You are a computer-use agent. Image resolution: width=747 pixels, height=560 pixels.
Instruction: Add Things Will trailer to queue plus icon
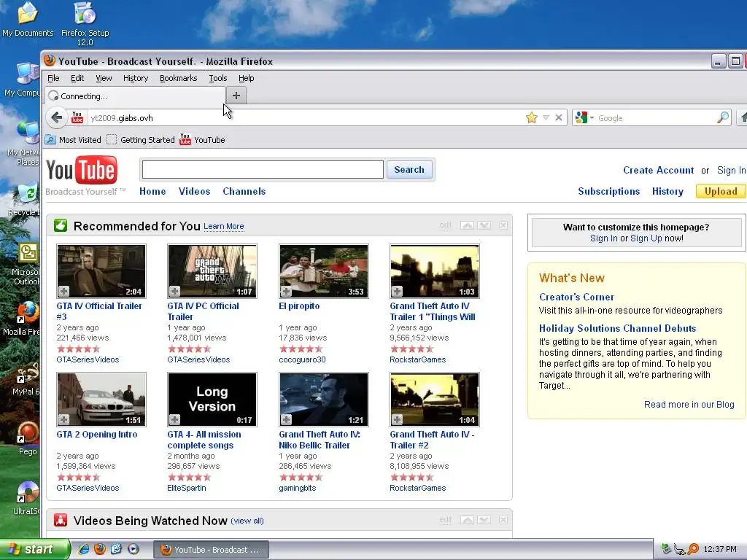[x=397, y=291]
